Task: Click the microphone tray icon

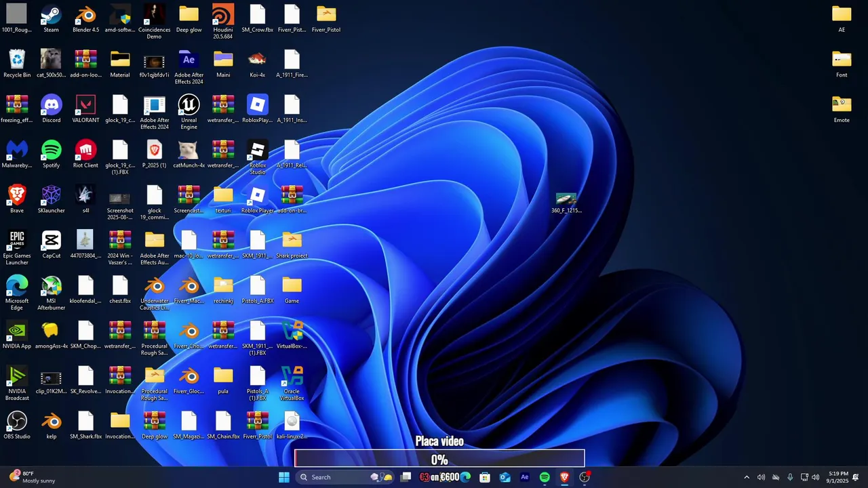Action: coord(790,477)
